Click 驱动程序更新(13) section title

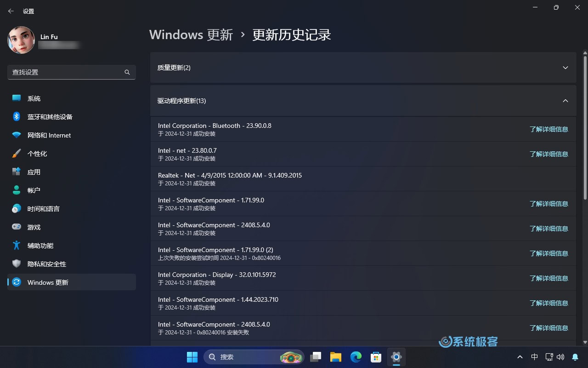(x=182, y=101)
